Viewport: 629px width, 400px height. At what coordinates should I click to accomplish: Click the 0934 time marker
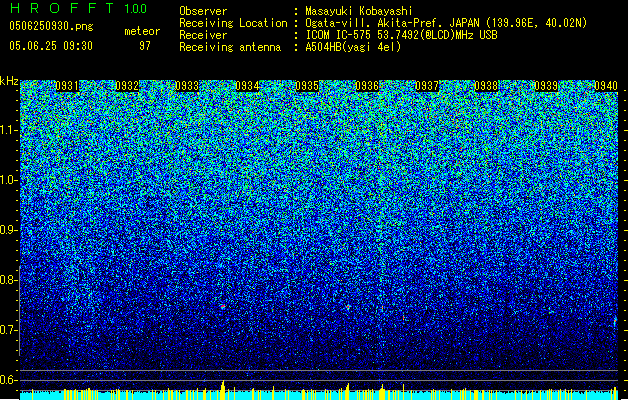247,86
